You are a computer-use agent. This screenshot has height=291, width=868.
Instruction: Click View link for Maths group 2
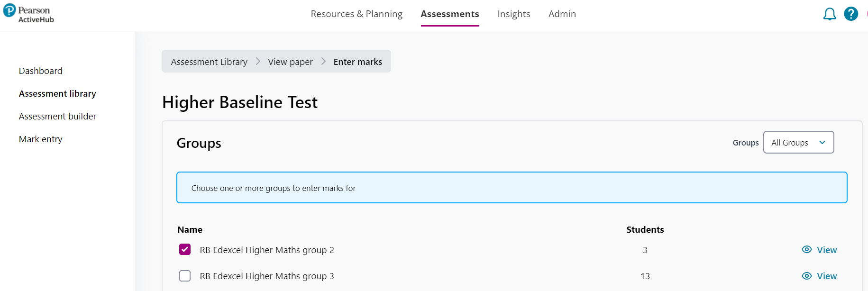(x=827, y=250)
